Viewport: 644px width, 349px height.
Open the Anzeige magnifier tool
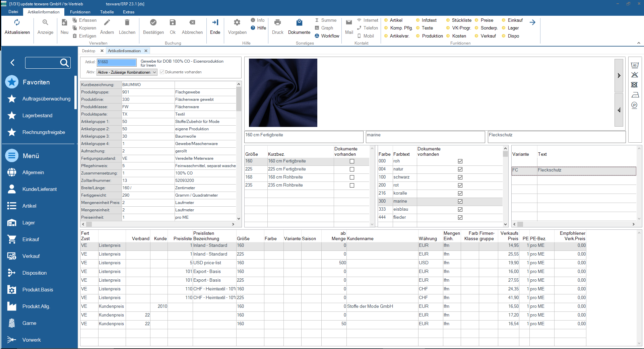pyautogui.click(x=45, y=22)
